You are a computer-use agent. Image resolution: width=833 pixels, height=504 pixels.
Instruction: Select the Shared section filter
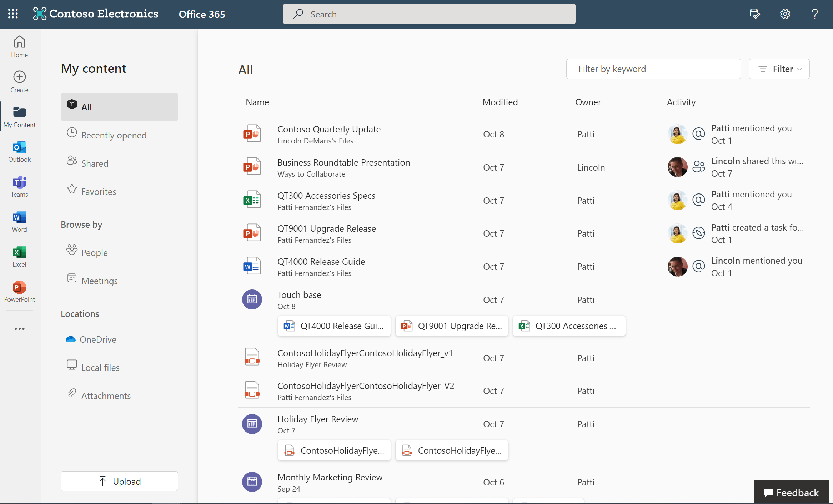(95, 162)
